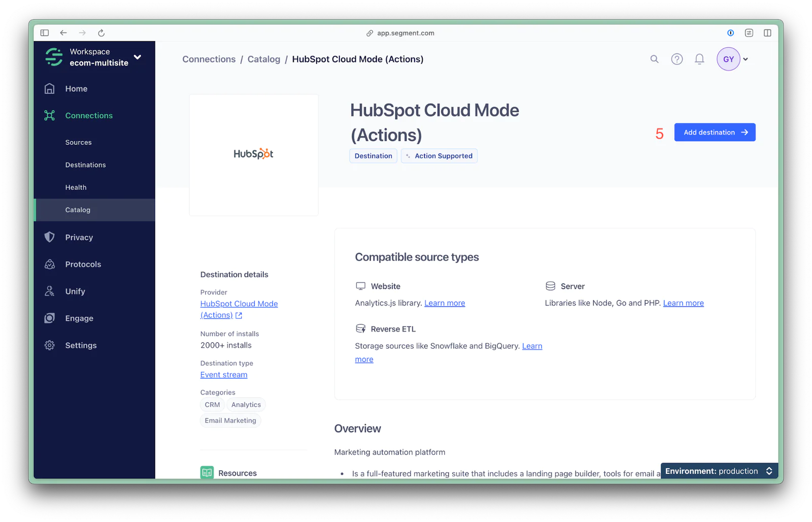Open Sources in the sidebar
This screenshot has width=812, height=522.
[78, 143]
